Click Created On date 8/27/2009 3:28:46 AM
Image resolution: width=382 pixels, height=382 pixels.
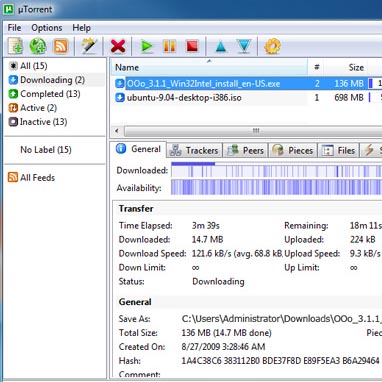(x=223, y=347)
